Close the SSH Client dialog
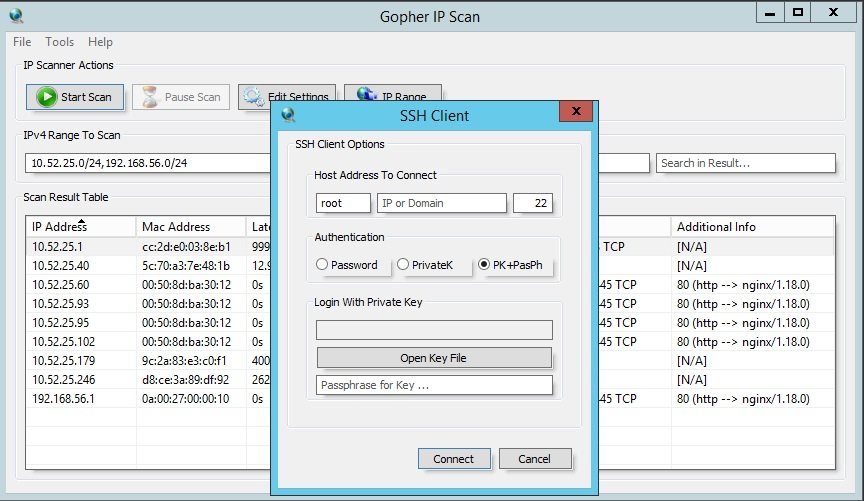 coord(576,111)
